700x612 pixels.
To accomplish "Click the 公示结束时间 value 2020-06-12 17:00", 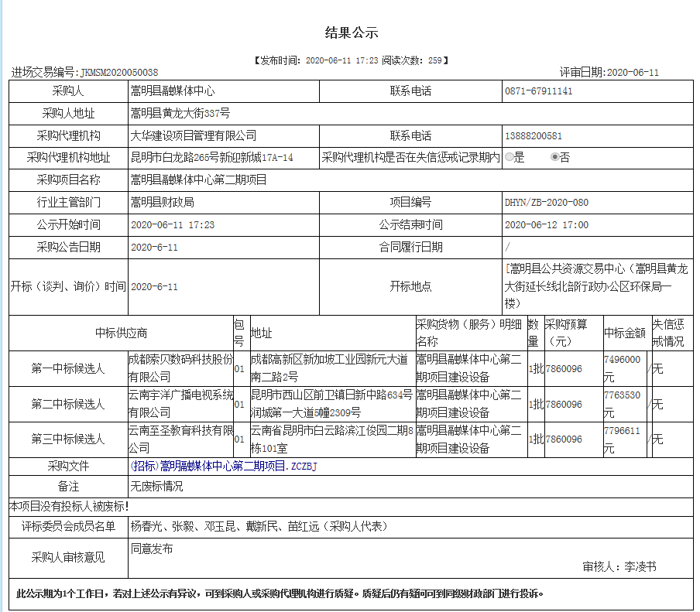I will pos(546,225).
